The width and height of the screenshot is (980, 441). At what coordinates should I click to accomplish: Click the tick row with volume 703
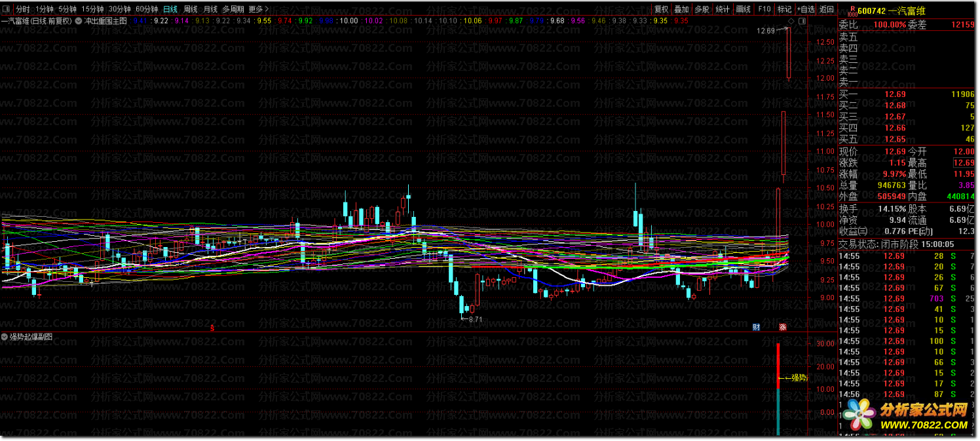(907, 298)
